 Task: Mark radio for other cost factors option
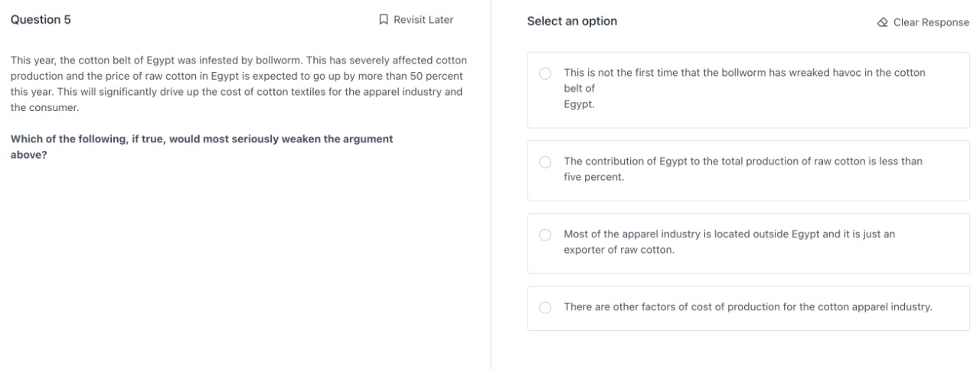point(545,308)
